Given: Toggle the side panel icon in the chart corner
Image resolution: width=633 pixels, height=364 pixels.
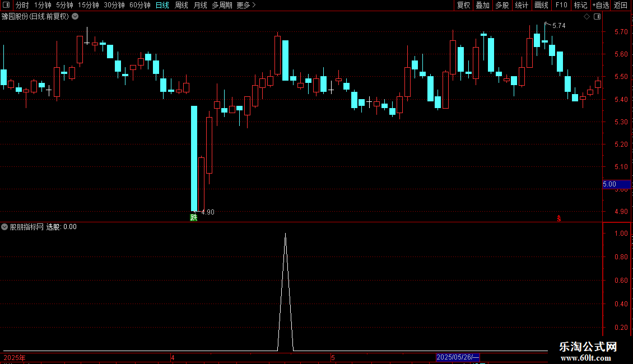Looking at the screenshot, I should coord(597,17).
